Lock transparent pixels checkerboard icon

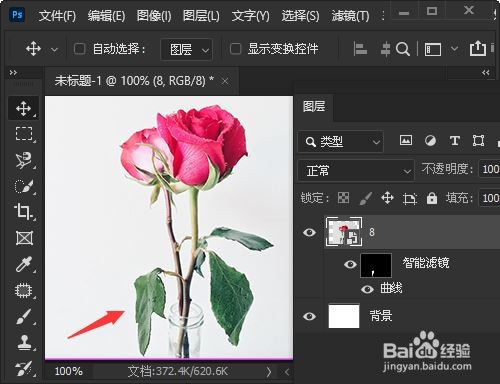click(x=343, y=198)
